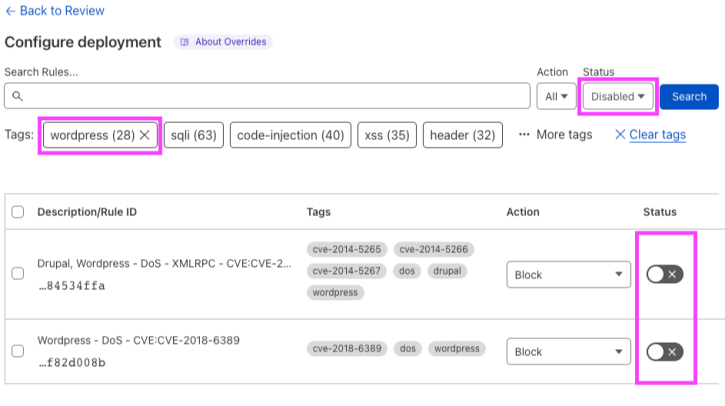Click the Clear tags link

(x=650, y=135)
